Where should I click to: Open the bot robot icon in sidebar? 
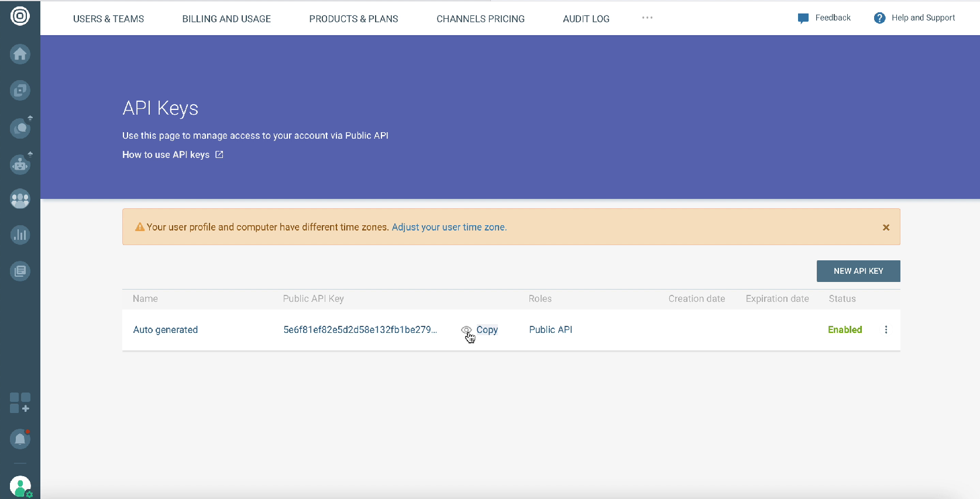tap(20, 164)
